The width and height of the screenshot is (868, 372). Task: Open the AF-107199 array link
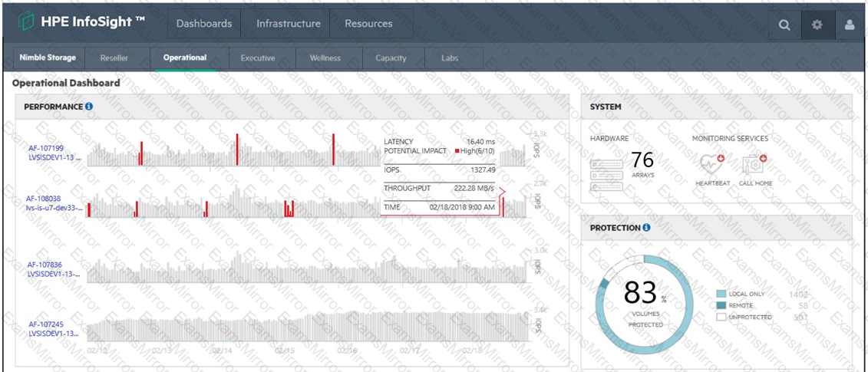click(x=46, y=148)
